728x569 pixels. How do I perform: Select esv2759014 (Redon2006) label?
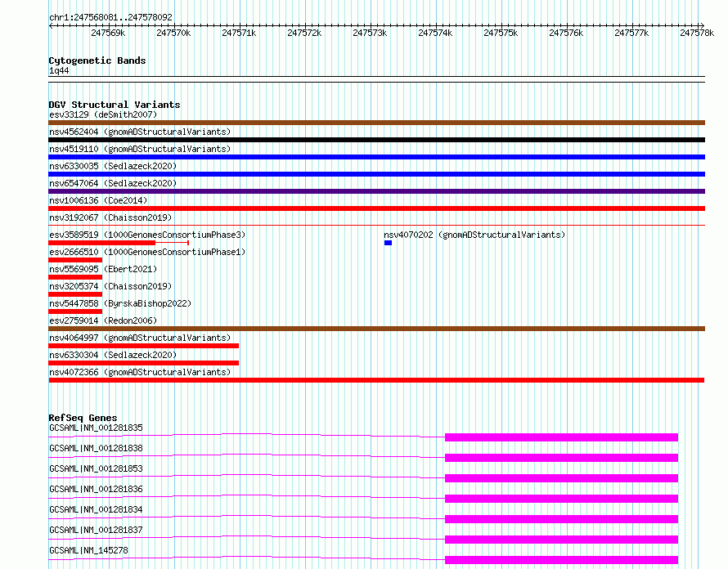coord(103,320)
